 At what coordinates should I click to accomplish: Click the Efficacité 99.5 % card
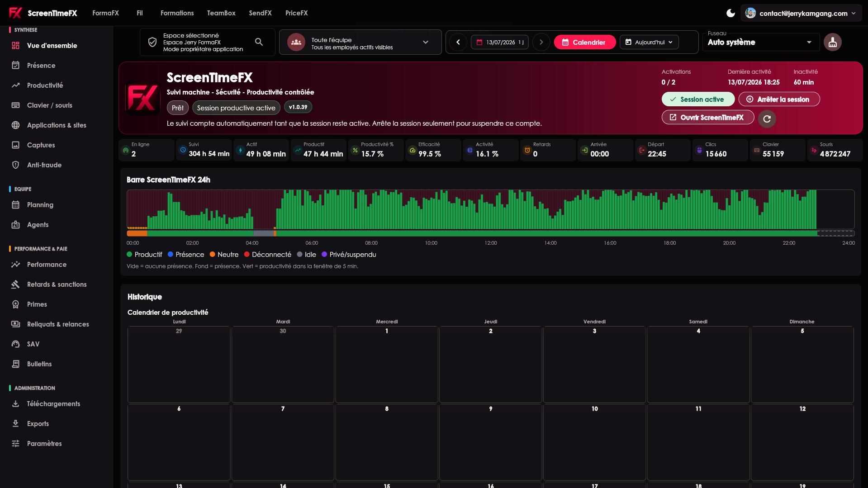click(x=433, y=150)
